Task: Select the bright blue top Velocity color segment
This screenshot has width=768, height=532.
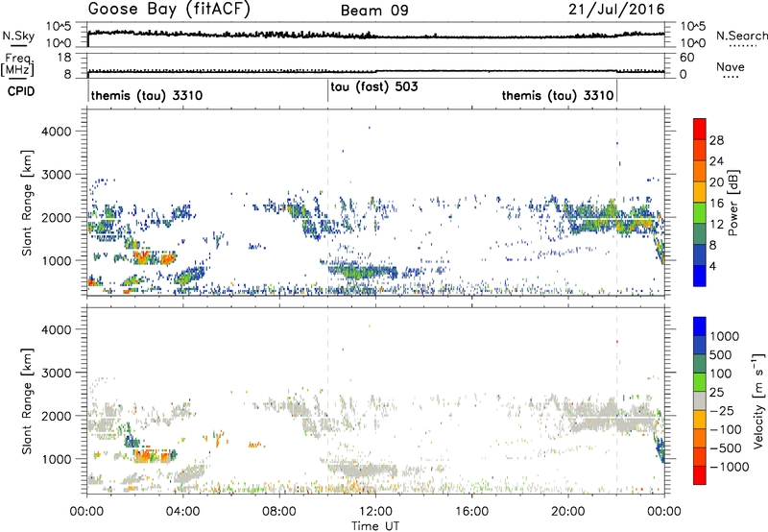Action: point(700,326)
